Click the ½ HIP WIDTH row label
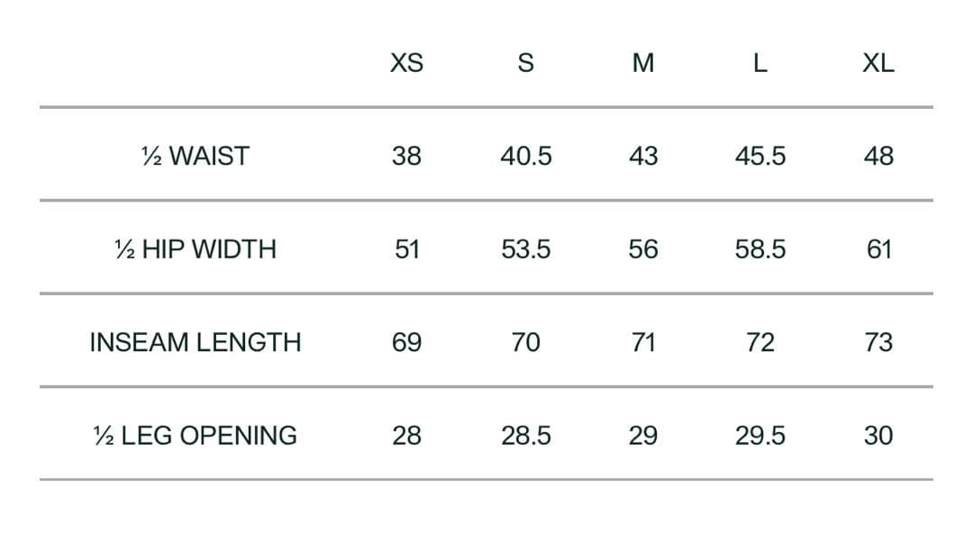The height and width of the screenshot is (560, 973). 195,249
